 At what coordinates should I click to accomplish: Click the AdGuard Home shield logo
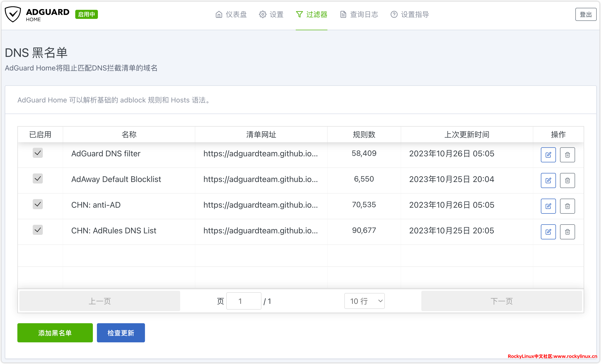[x=13, y=15]
